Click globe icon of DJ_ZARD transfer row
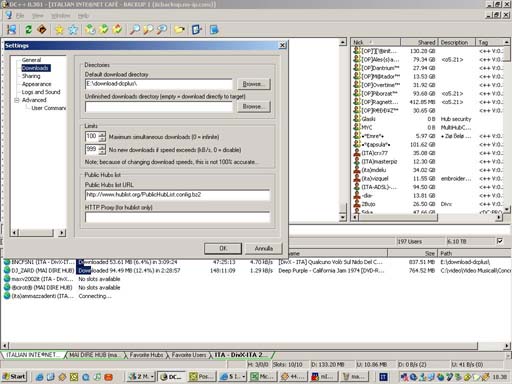This screenshot has width=512, height=384. (x=7, y=270)
